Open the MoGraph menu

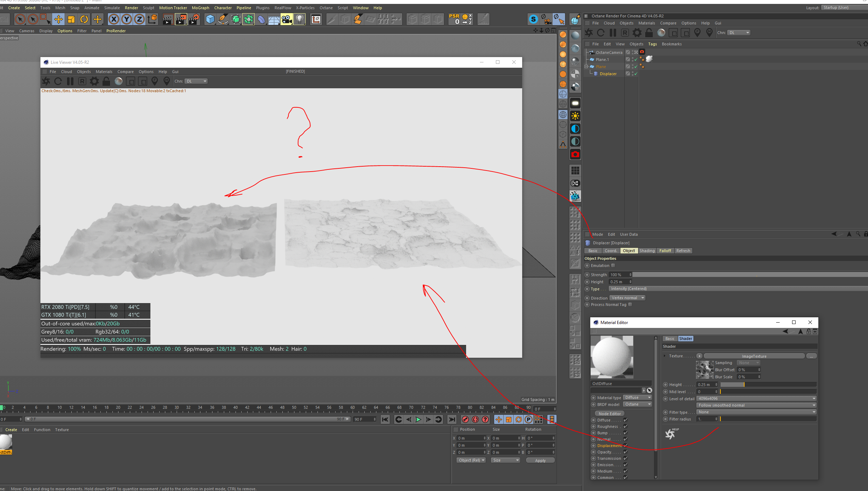click(200, 7)
